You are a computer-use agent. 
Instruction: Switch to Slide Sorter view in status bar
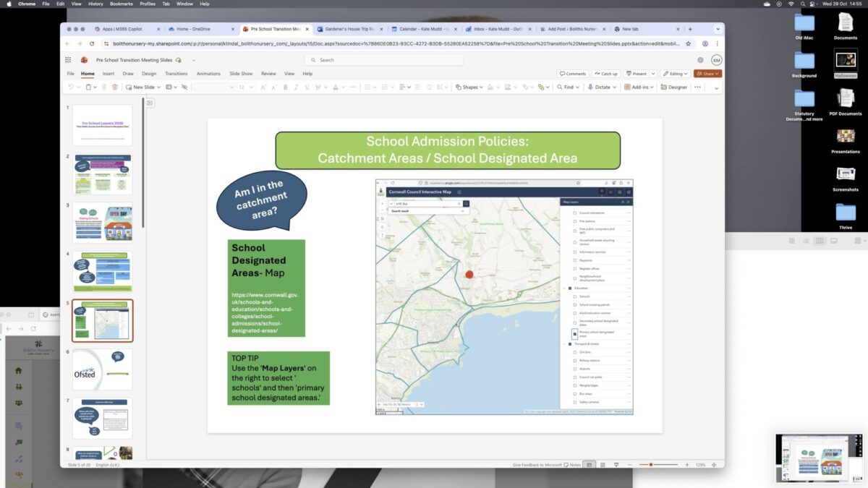click(603, 464)
